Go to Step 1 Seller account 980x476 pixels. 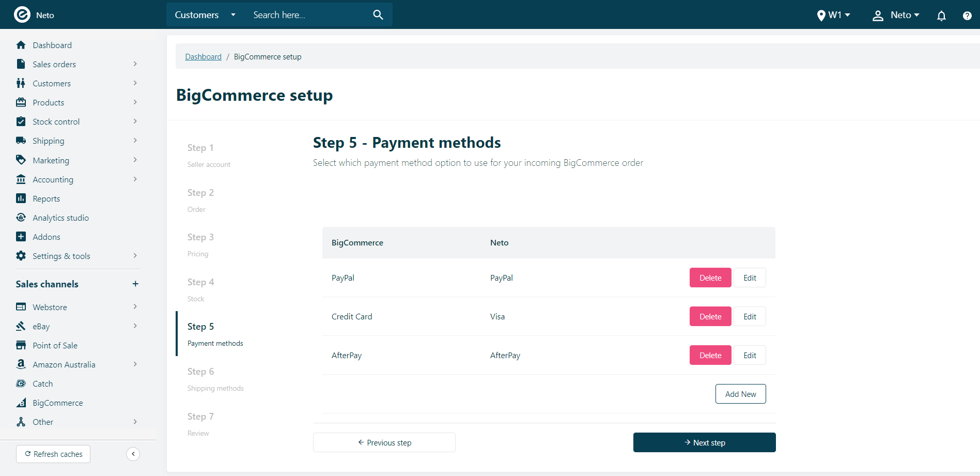click(x=209, y=155)
